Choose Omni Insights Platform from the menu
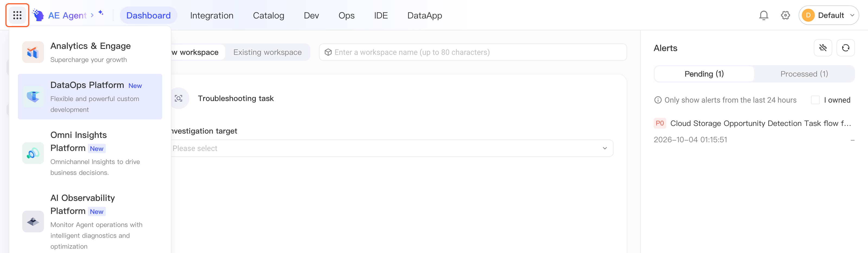The image size is (868, 253). click(90, 153)
